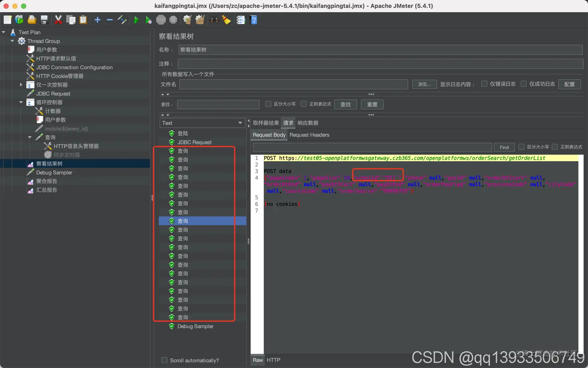Enable 仅成功日志 checkbox
The height and width of the screenshot is (368, 588).
[x=523, y=84]
